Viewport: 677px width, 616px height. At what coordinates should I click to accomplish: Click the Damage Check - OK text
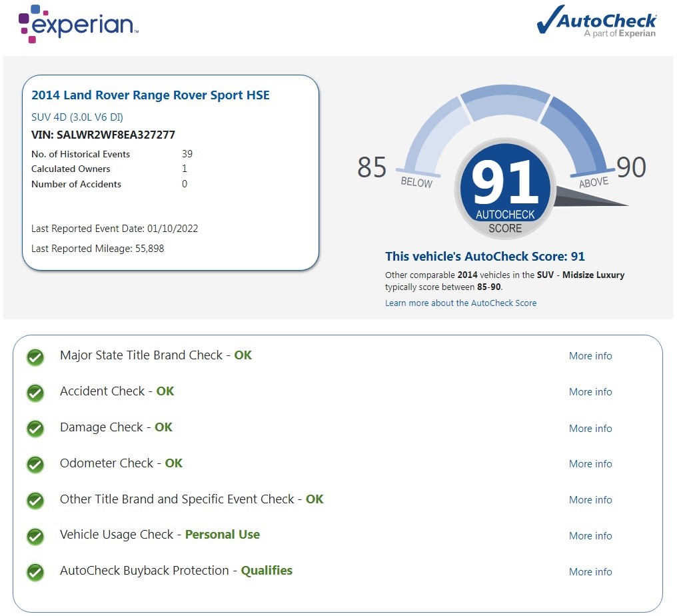(x=116, y=427)
